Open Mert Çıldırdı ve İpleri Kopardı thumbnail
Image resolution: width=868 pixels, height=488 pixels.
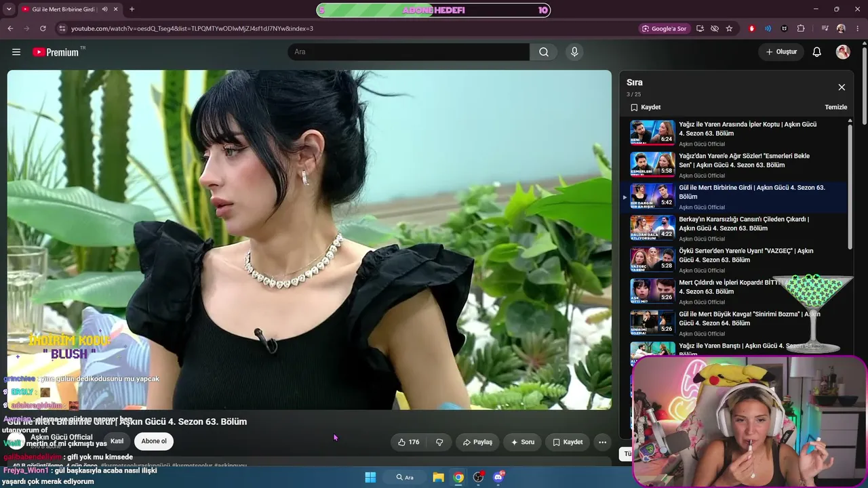point(652,291)
